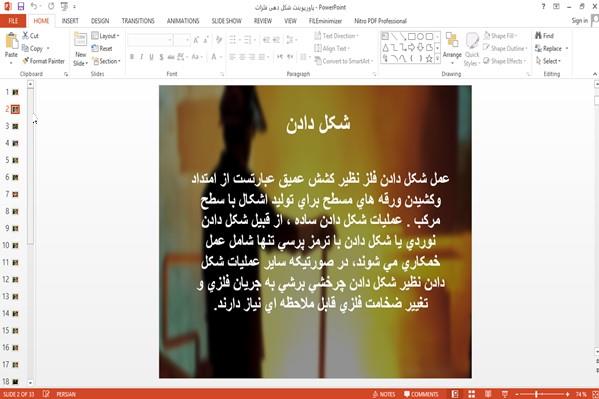Open the FILEminimizer tab

(x=325, y=21)
